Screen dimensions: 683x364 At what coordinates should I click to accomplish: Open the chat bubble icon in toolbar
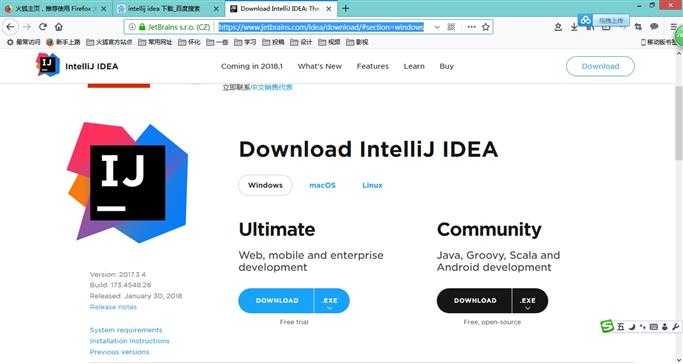click(654, 27)
